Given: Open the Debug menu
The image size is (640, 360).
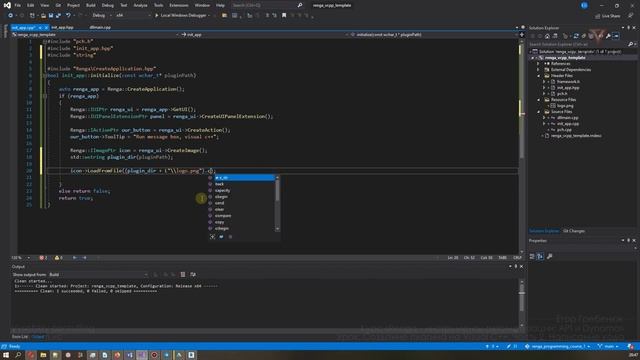Looking at the screenshot, I should pos(108,5).
